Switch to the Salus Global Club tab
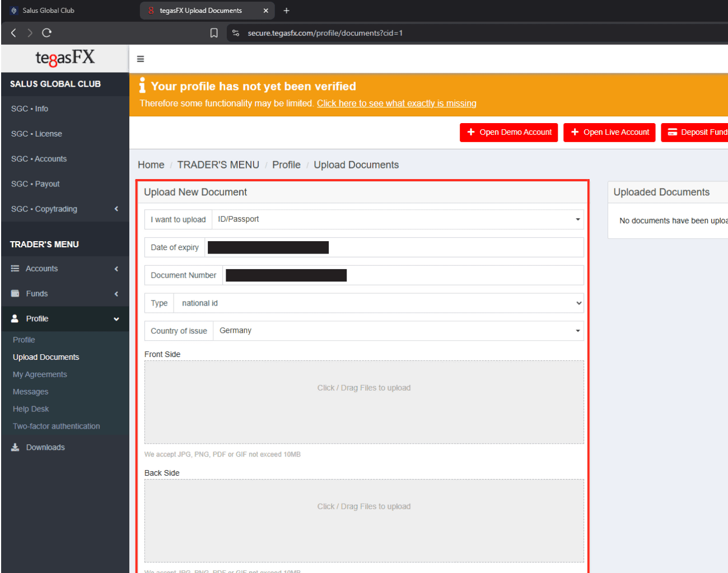The width and height of the screenshot is (728, 573). pyautogui.click(x=48, y=11)
